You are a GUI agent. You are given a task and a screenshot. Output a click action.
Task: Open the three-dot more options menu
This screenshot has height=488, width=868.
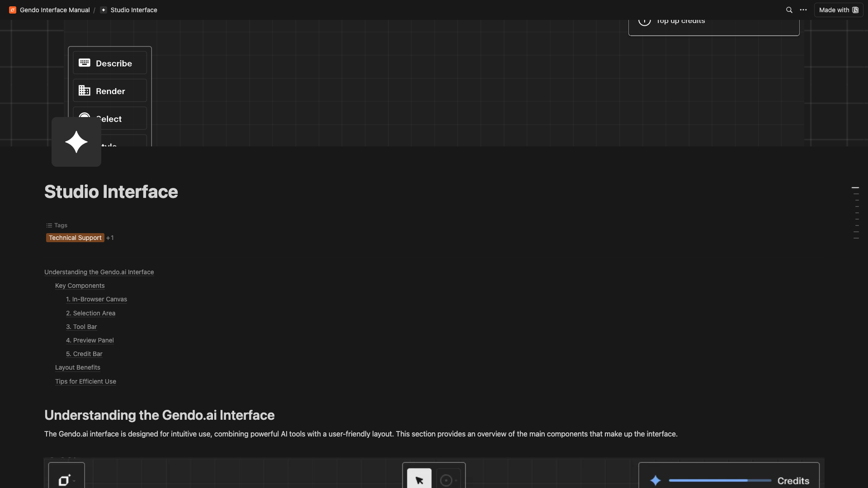coord(803,10)
